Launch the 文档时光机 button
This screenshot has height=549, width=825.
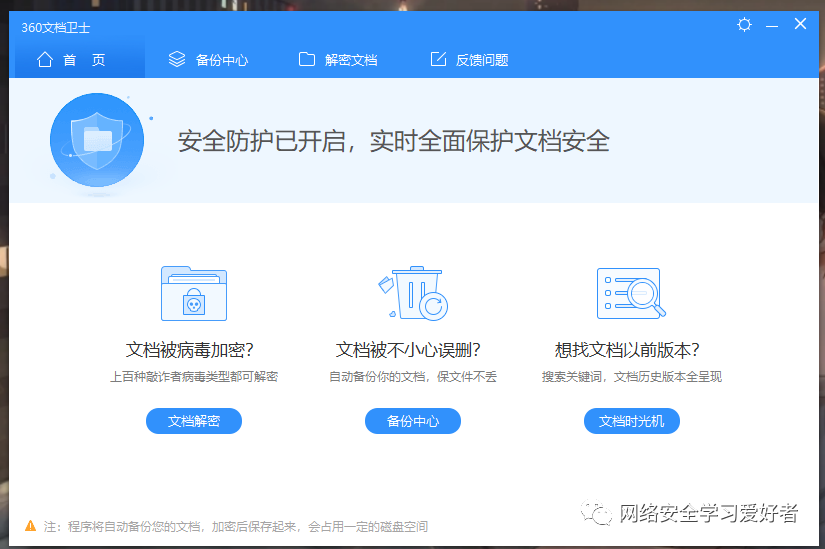(632, 421)
